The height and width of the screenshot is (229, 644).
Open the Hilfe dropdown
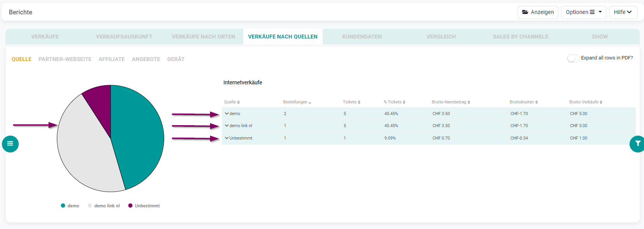pos(623,12)
